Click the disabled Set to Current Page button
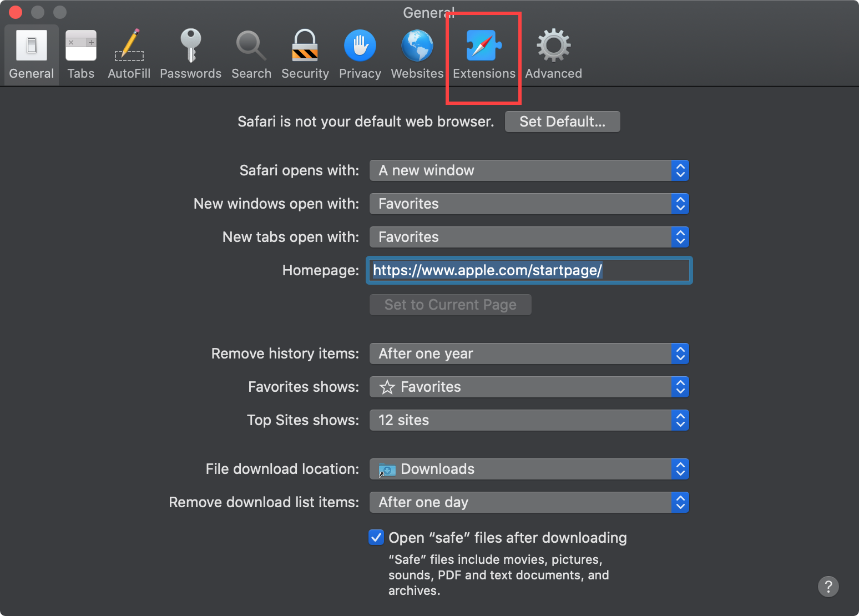 (450, 305)
